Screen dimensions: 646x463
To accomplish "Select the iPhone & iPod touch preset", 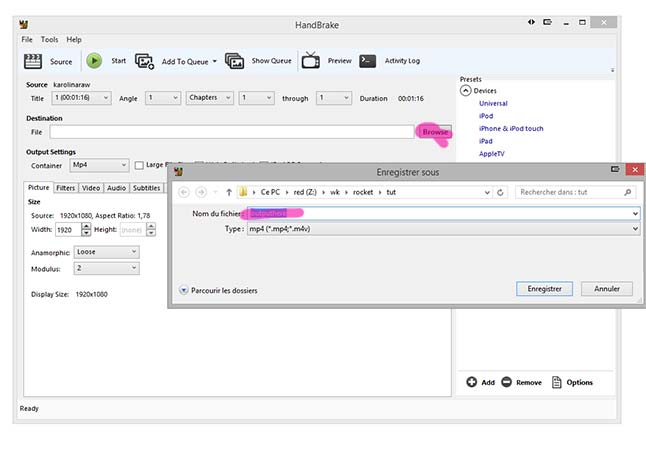I will pyautogui.click(x=511, y=129).
